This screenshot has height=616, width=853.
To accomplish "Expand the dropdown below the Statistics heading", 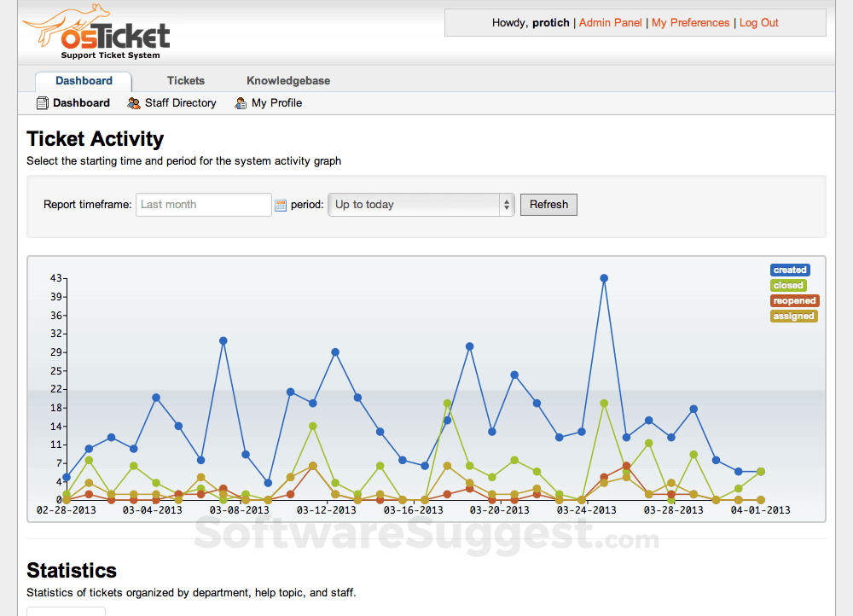I will click(66, 611).
